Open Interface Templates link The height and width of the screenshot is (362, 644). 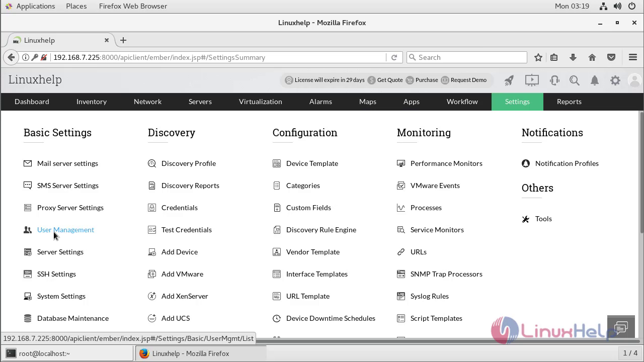click(x=317, y=274)
